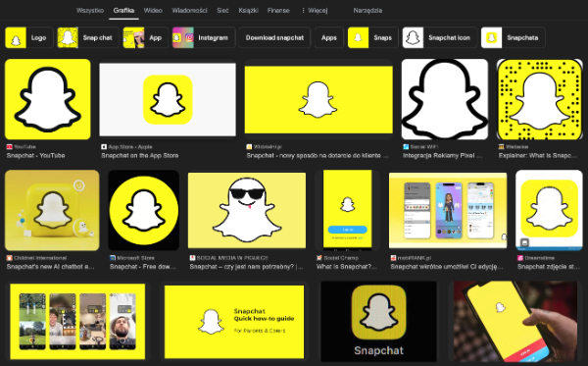Image resolution: width=588 pixels, height=366 pixels.
Task: Apply the Snapchat icon filter chip
Action: (439, 37)
